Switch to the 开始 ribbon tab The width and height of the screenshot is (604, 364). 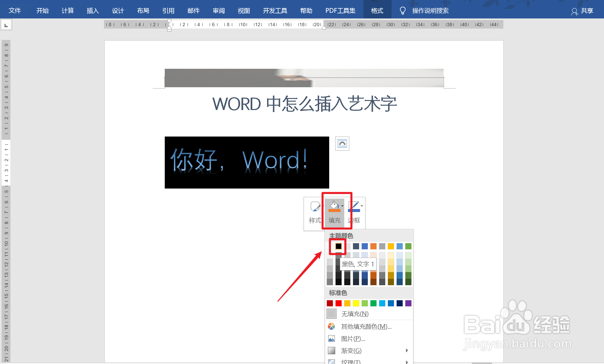coord(42,10)
